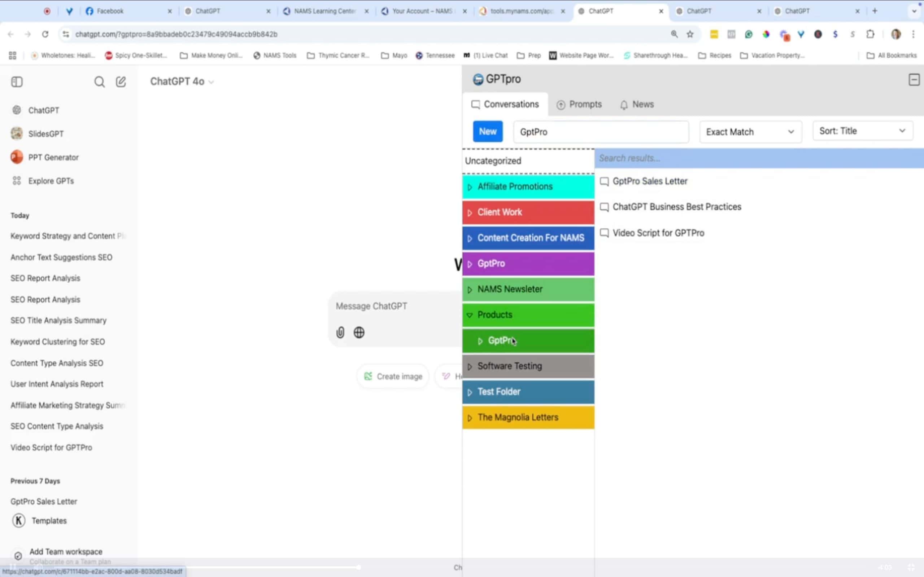Image resolution: width=924 pixels, height=577 pixels.
Task: Check the Video Script for GPTPro box
Action: click(604, 233)
